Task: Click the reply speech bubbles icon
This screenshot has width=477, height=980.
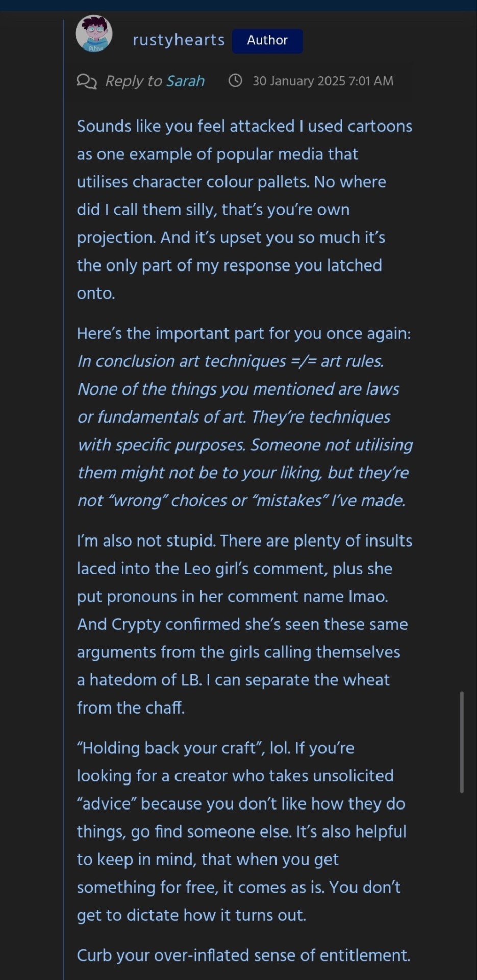Action: click(86, 81)
